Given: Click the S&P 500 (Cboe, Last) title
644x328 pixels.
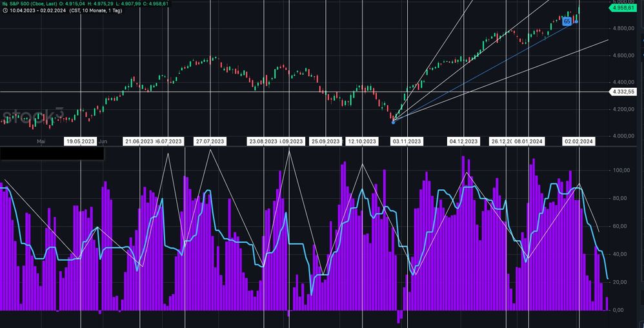Looking at the screenshot, I should coord(34,4).
